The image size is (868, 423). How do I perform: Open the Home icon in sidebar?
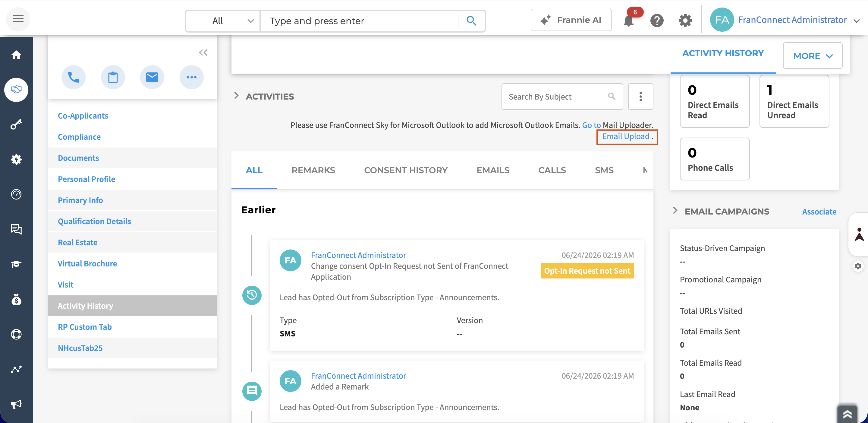point(16,55)
